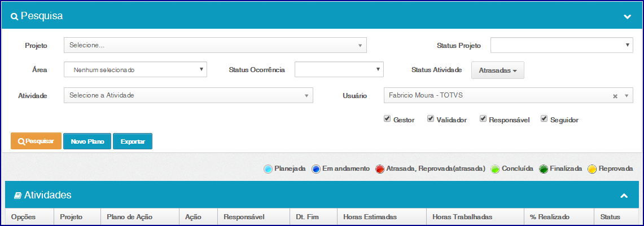Screen dimensions: 644x226
Task: Click the yellow Reprovada legend circle
Action: point(592,169)
